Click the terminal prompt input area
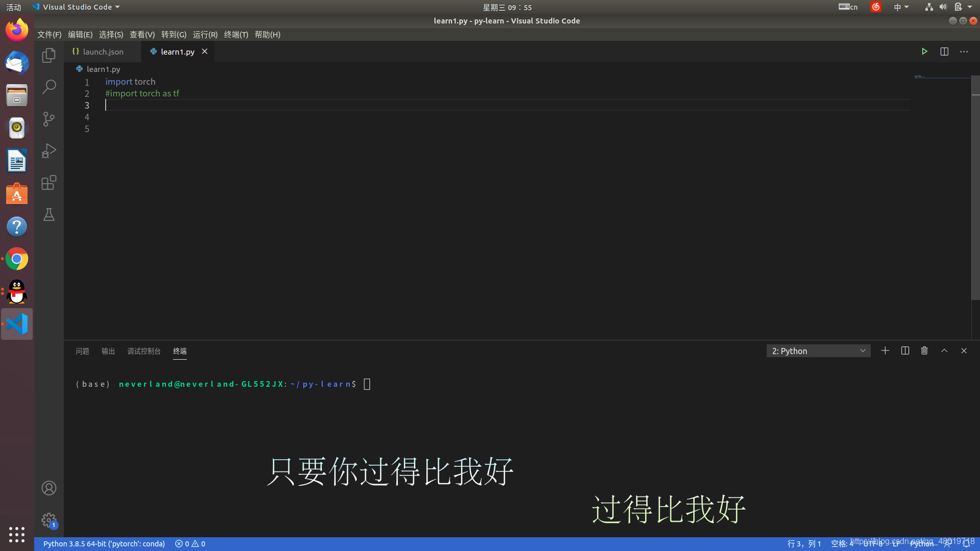 (367, 384)
